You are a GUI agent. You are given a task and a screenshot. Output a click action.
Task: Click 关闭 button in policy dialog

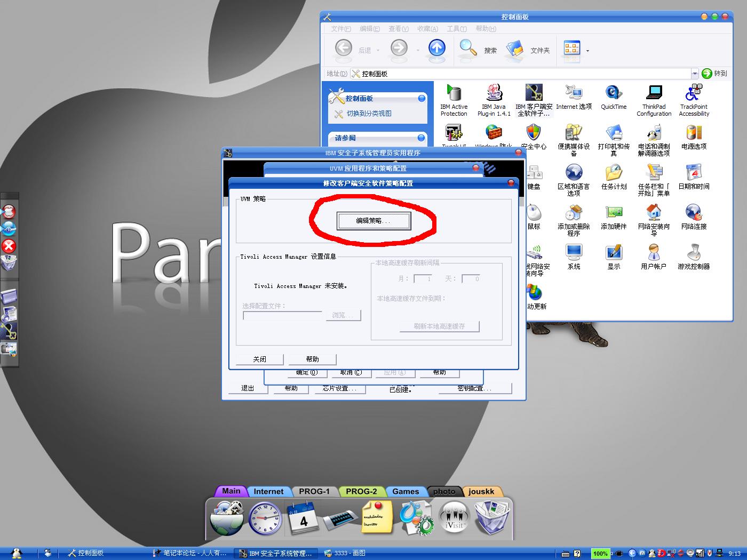259,359
